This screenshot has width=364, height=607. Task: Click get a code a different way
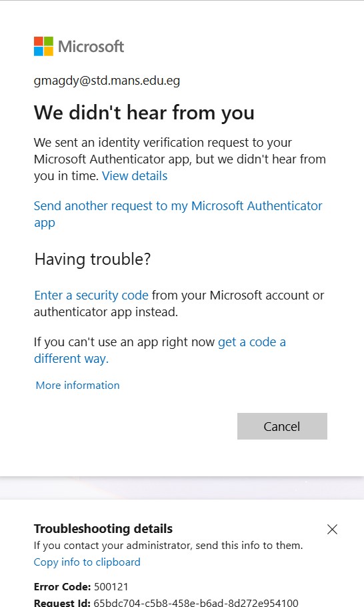(160, 350)
